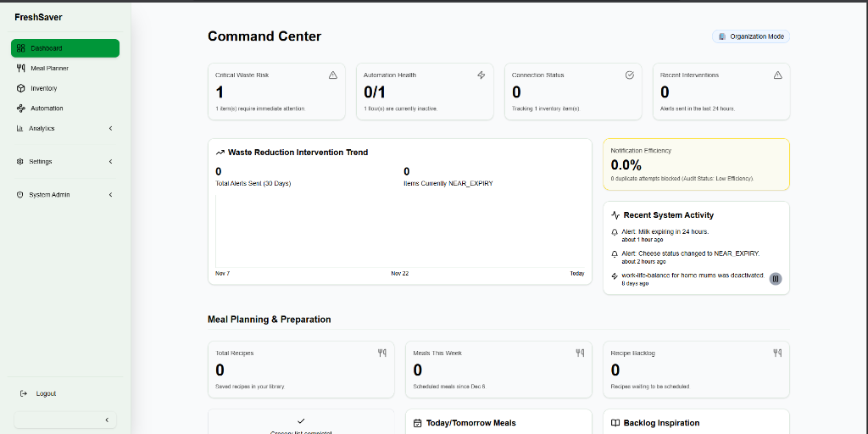This screenshot has height=434, width=868.
Task: Expand the Settings submenu chevron
Action: (110, 162)
